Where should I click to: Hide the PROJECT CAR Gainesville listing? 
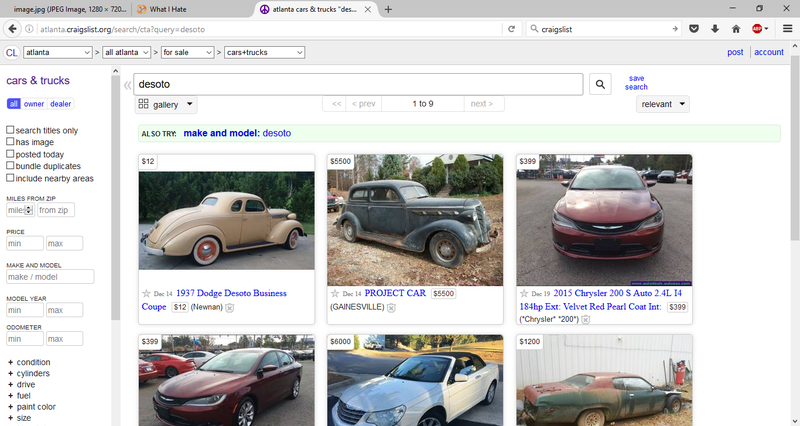point(391,308)
